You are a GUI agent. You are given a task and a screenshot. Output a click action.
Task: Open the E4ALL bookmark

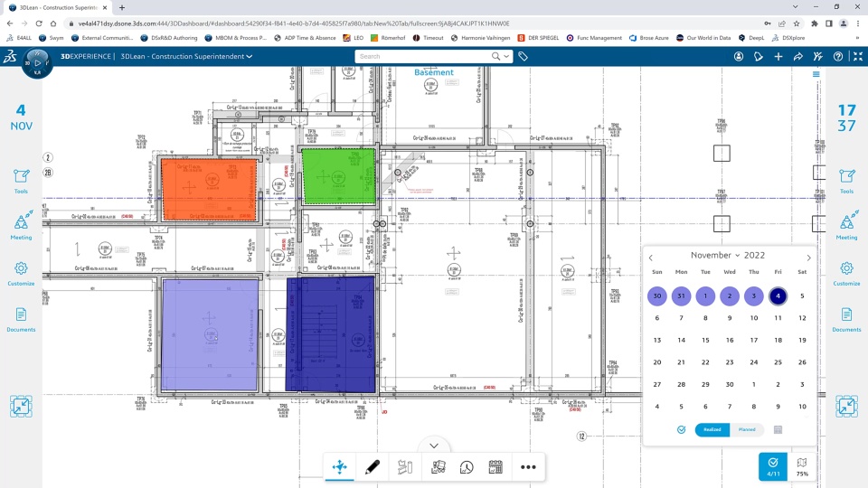click(19, 38)
